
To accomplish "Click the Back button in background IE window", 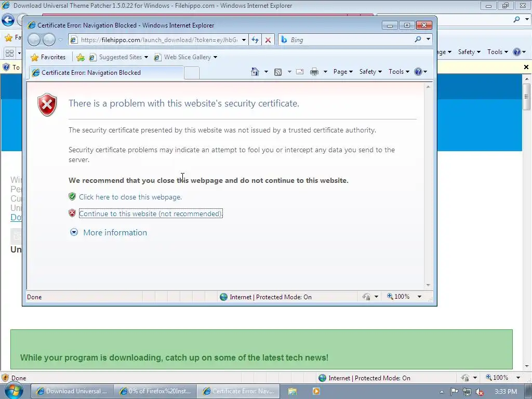I will coord(8,20).
